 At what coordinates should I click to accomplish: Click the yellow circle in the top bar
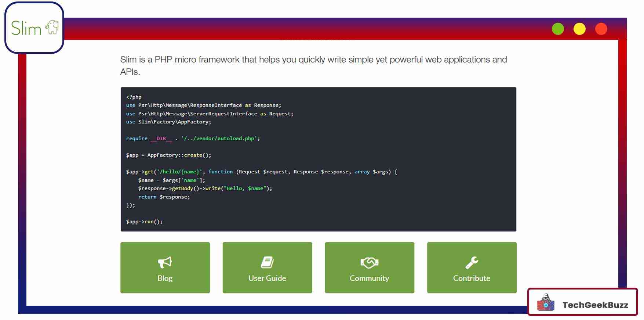coord(579,29)
